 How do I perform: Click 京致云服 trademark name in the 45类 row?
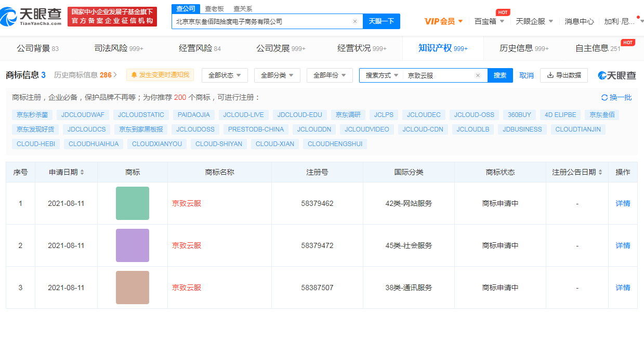187,245
